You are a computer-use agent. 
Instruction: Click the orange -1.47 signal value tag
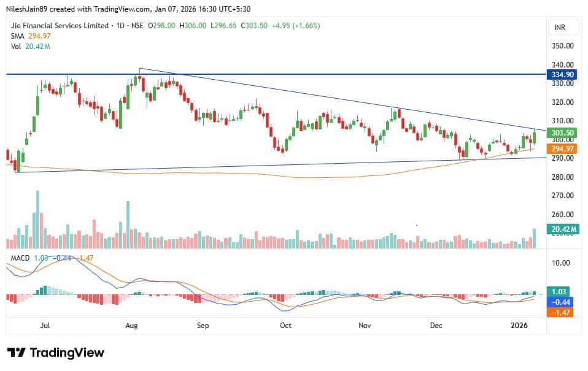tap(560, 312)
